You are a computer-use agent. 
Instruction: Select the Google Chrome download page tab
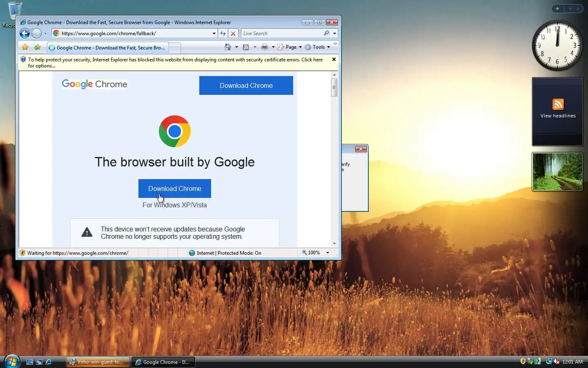[x=107, y=48]
